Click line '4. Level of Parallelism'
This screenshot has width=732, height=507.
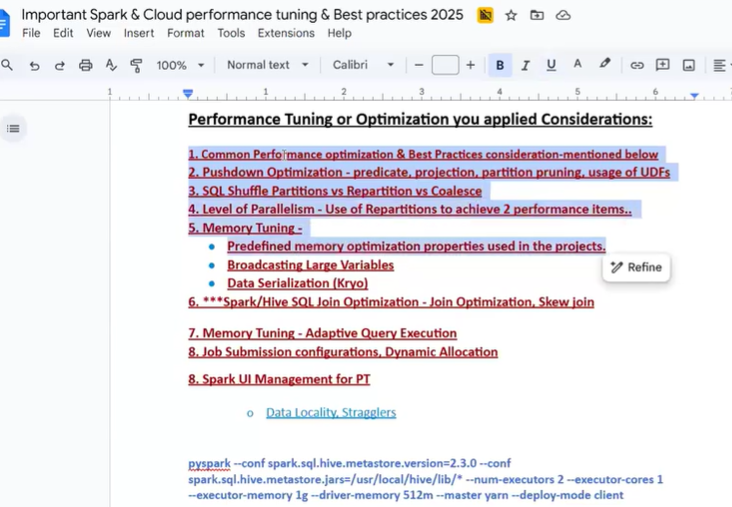(x=410, y=210)
